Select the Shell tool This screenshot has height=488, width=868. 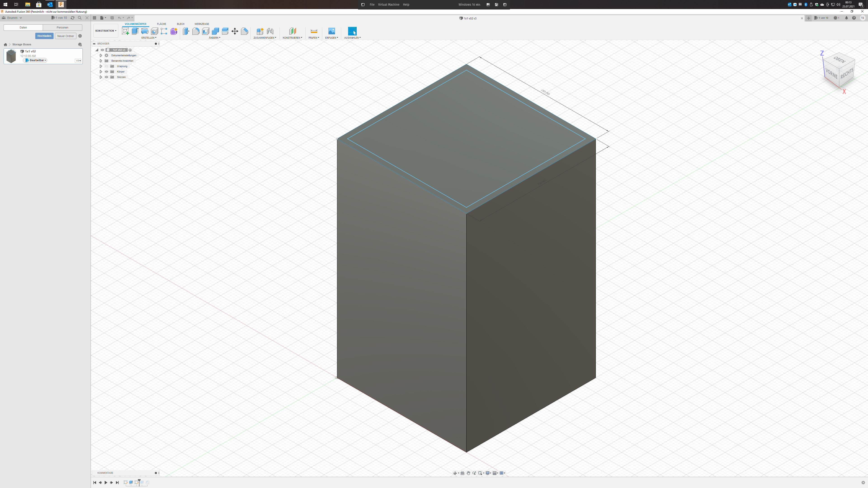click(205, 31)
